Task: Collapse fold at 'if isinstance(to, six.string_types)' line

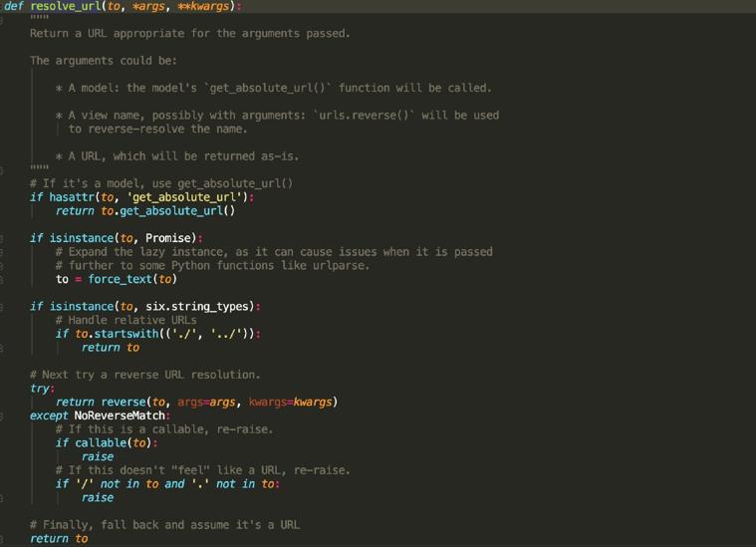Action: pos(3,307)
